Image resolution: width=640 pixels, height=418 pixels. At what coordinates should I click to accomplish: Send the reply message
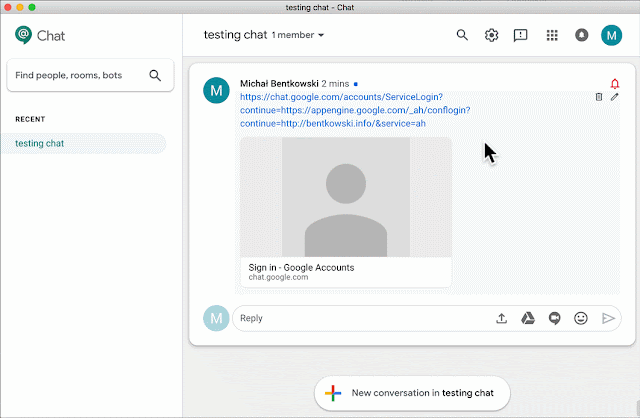(608, 318)
